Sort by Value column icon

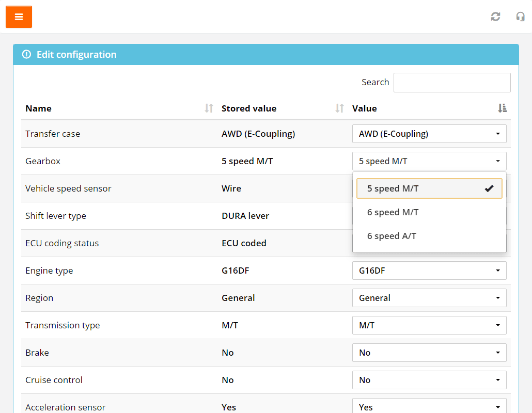pyautogui.click(x=502, y=108)
